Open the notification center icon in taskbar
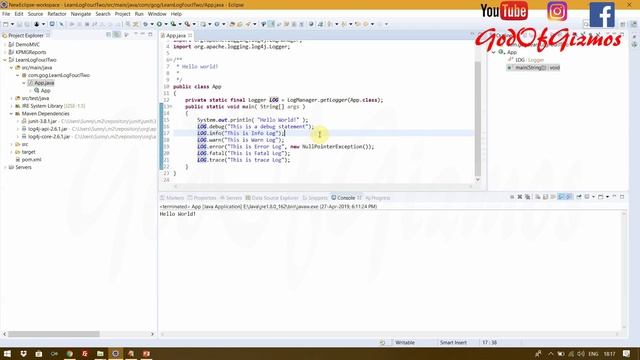 point(627,354)
